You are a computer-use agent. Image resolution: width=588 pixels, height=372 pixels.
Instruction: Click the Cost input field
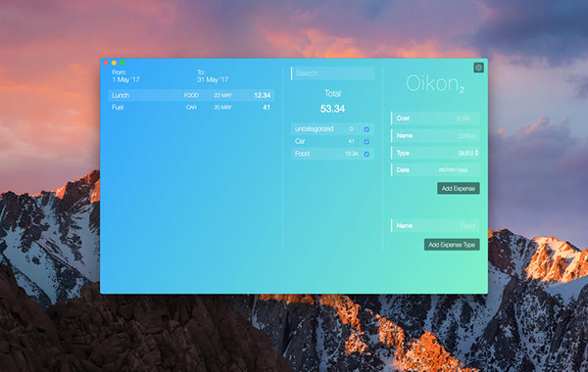click(x=435, y=118)
